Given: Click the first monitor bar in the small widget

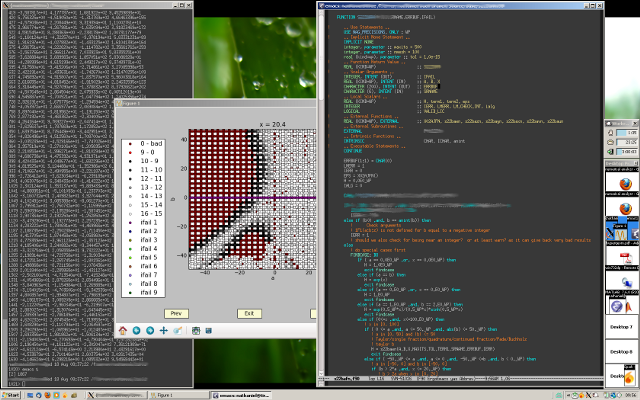Looking at the screenshot, I should (627, 133).
